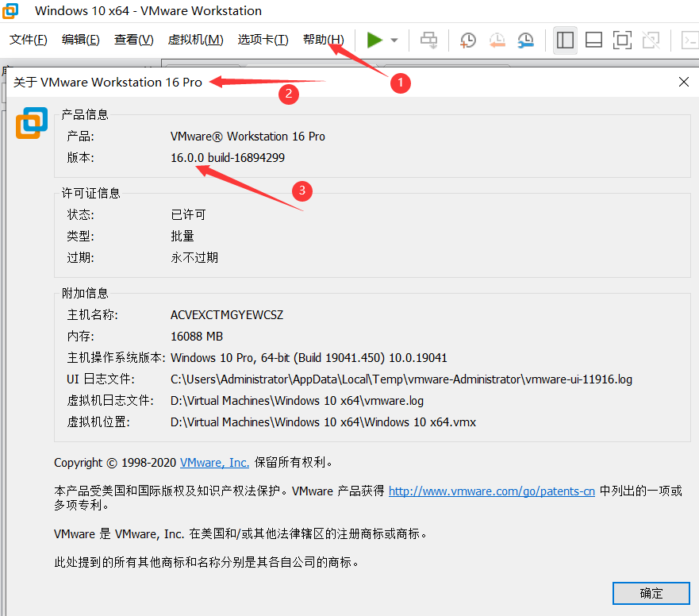
Task: Click the VM log file path vmware.log
Action: pos(298,401)
